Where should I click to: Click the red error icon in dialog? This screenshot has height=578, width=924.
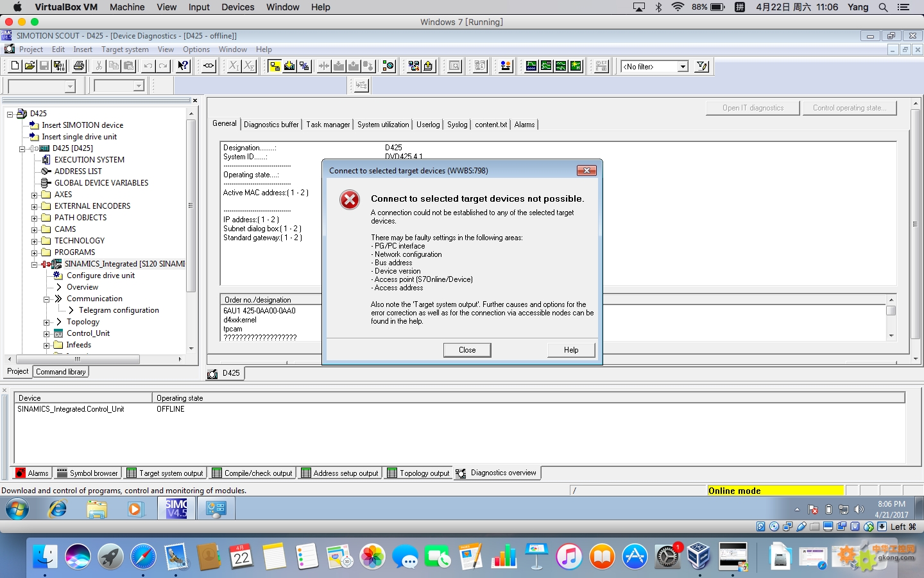350,200
